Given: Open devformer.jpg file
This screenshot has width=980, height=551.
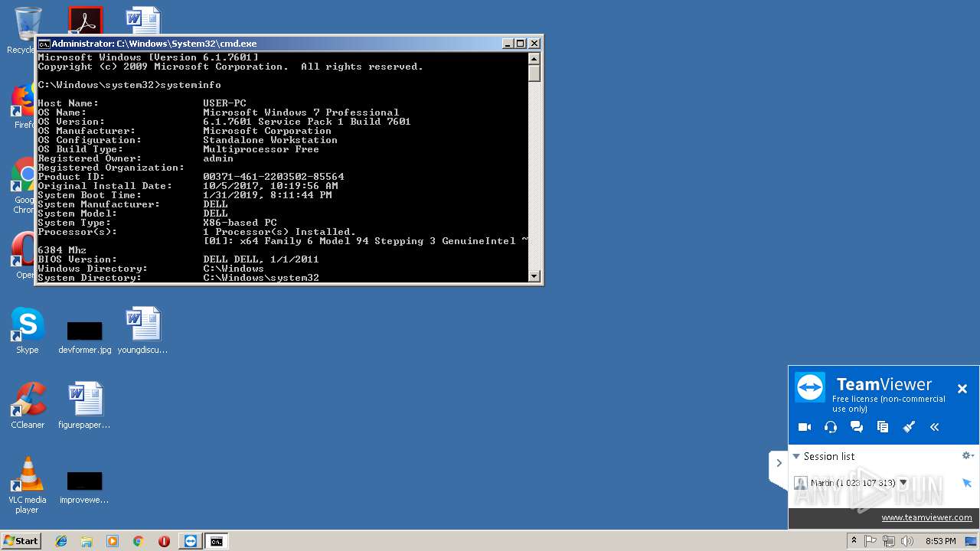Looking at the screenshot, I should (x=84, y=337).
